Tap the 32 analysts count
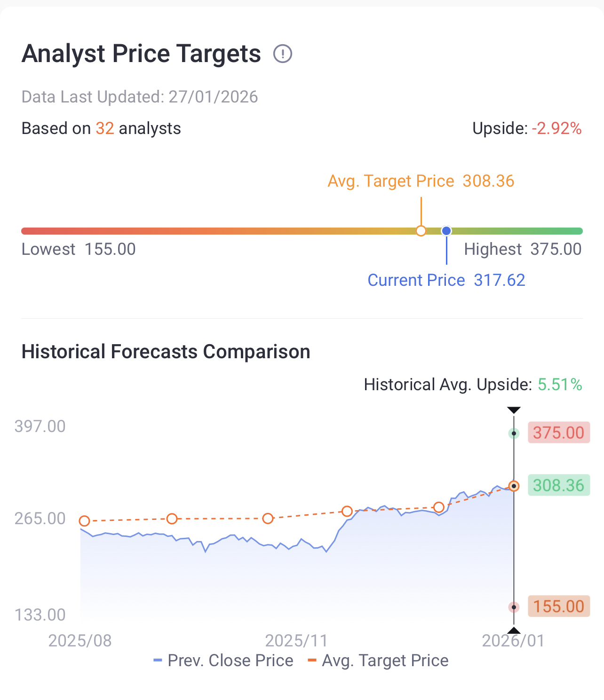Viewport: 604px width, 700px height. coord(105,128)
